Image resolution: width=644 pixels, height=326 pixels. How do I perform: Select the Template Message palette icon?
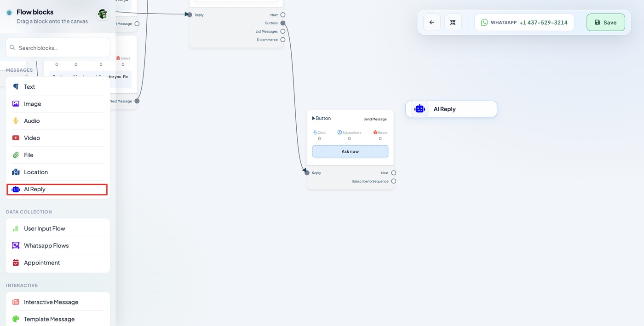pyautogui.click(x=16, y=319)
